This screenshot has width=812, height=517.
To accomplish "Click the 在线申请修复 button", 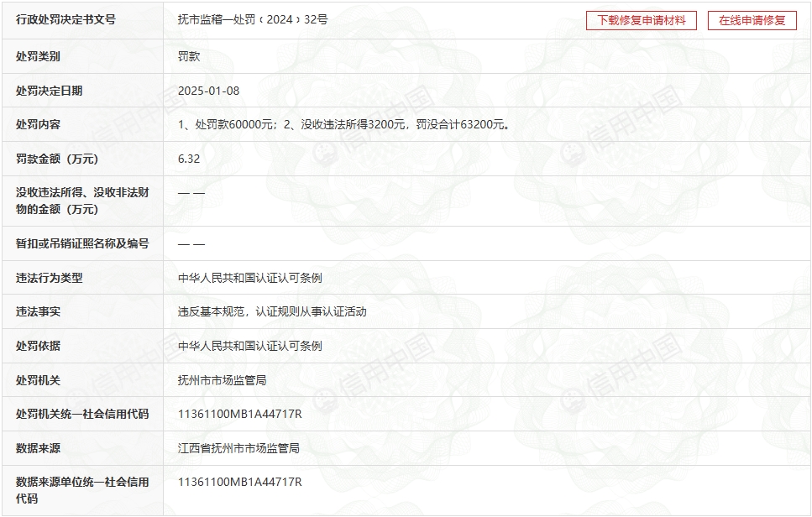I will click(752, 20).
